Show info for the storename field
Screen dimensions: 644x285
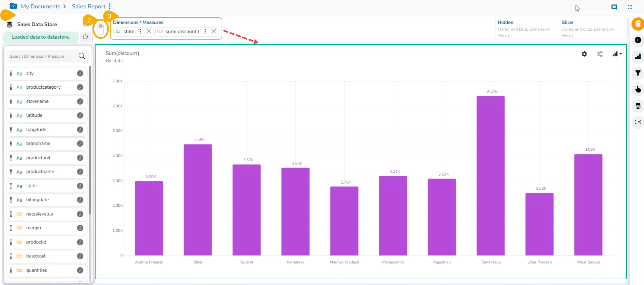(x=80, y=101)
